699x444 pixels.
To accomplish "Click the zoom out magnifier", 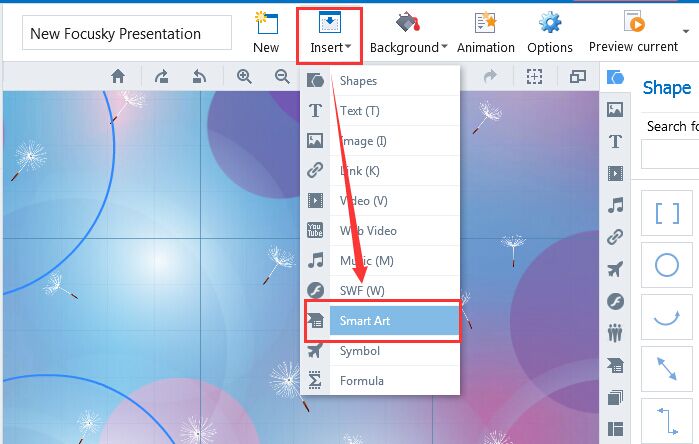I will 282,77.
